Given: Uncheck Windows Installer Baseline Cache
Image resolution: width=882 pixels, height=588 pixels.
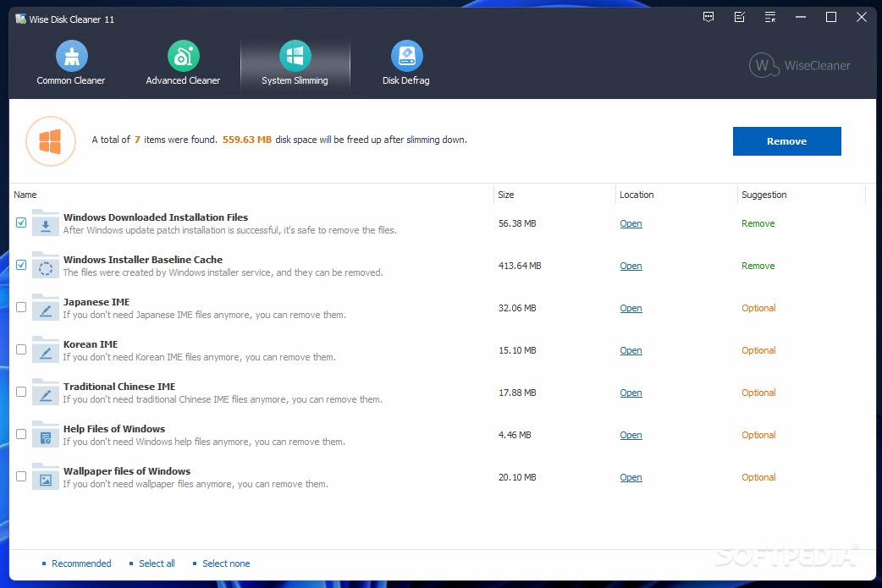Looking at the screenshot, I should pyautogui.click(x=21, y=265).
